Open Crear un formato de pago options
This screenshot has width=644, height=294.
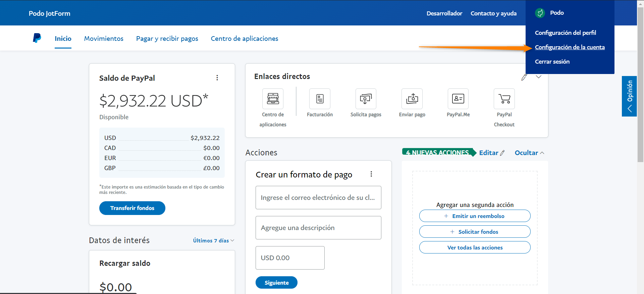click(x=371, y=174)
